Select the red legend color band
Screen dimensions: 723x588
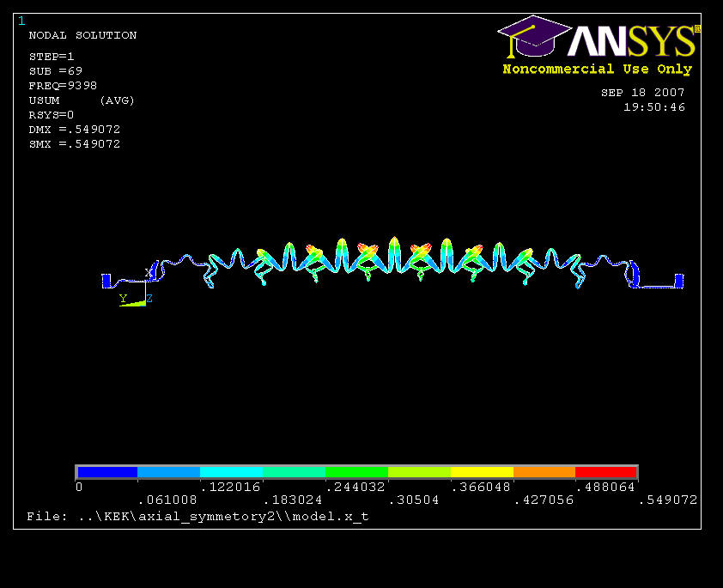[x=606, y=472]
